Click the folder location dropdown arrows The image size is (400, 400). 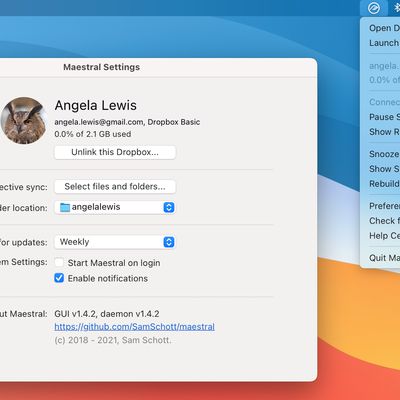point(169,207)
